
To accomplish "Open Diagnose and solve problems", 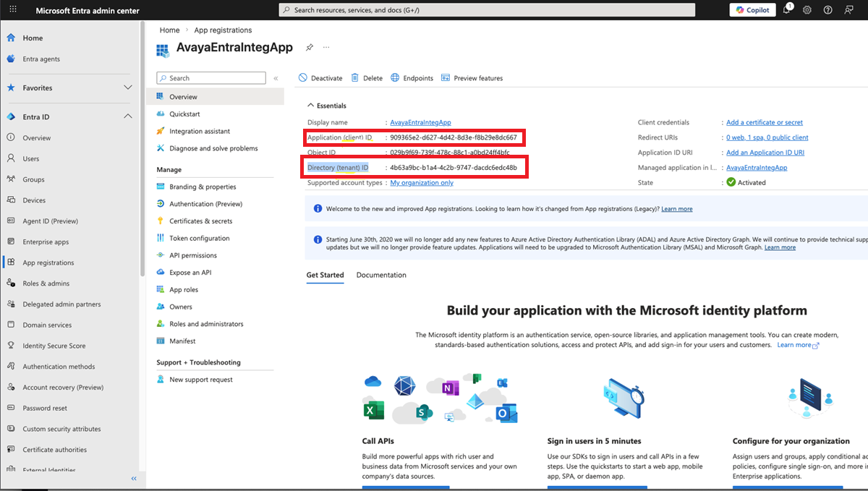I will tap(213, 149).
